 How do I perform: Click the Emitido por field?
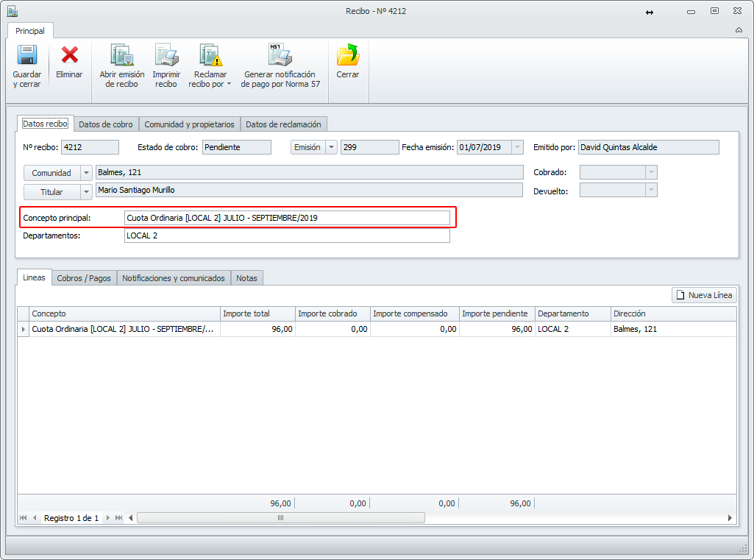coord(649,147)
